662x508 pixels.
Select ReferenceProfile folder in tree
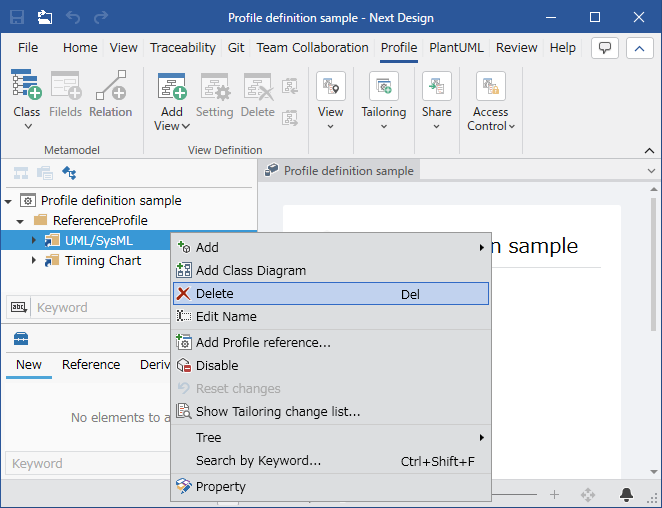100,220
